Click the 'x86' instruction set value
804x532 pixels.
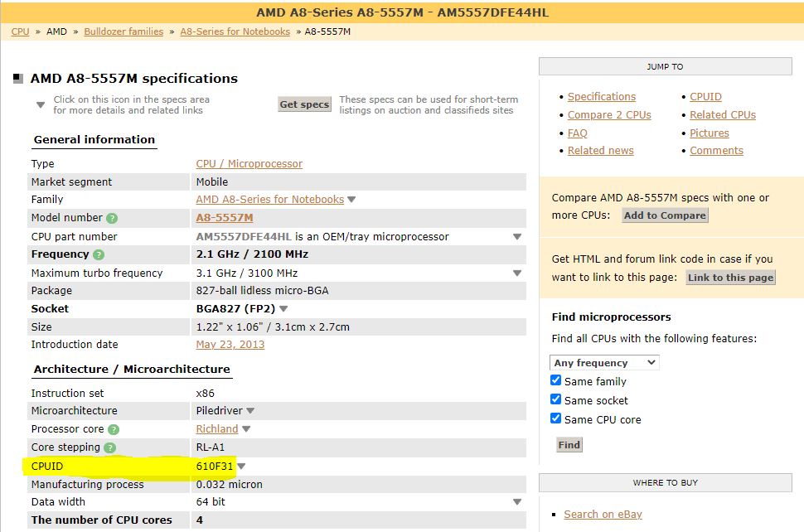tap(205, 394)
